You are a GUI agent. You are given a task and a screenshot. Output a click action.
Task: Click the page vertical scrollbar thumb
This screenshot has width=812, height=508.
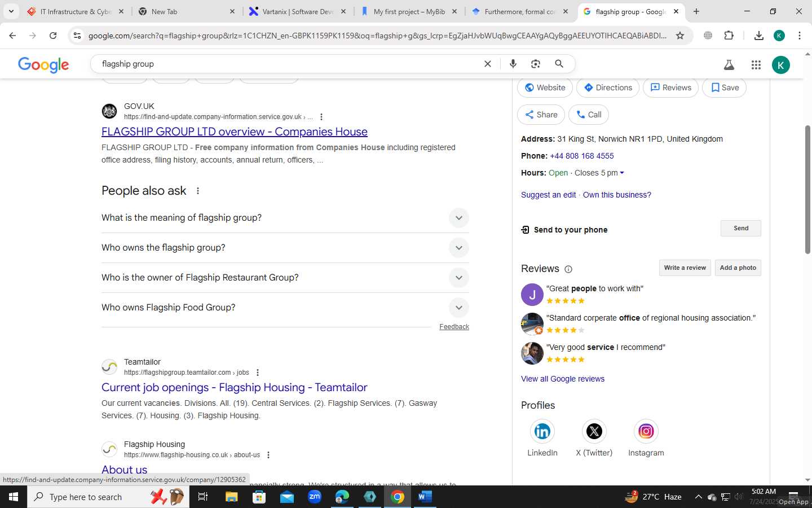pyautogui.click(x=807, y=189)
